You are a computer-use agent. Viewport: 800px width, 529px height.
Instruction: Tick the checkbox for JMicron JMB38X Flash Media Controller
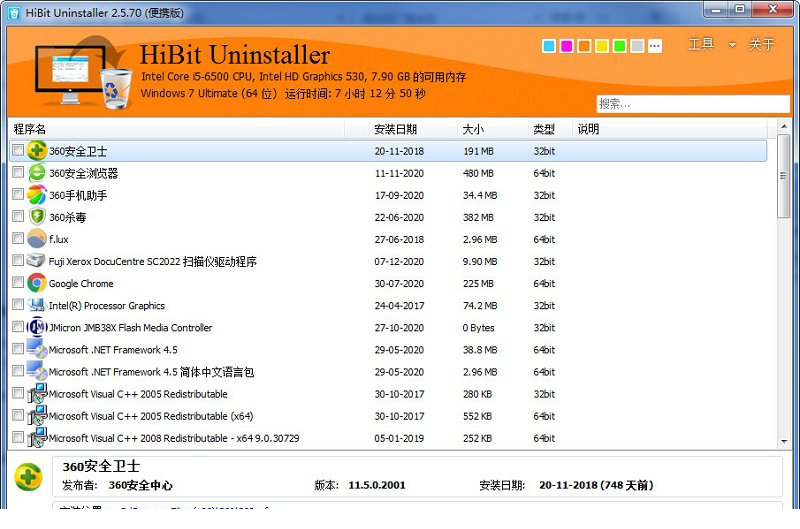(x=18, y=326)
